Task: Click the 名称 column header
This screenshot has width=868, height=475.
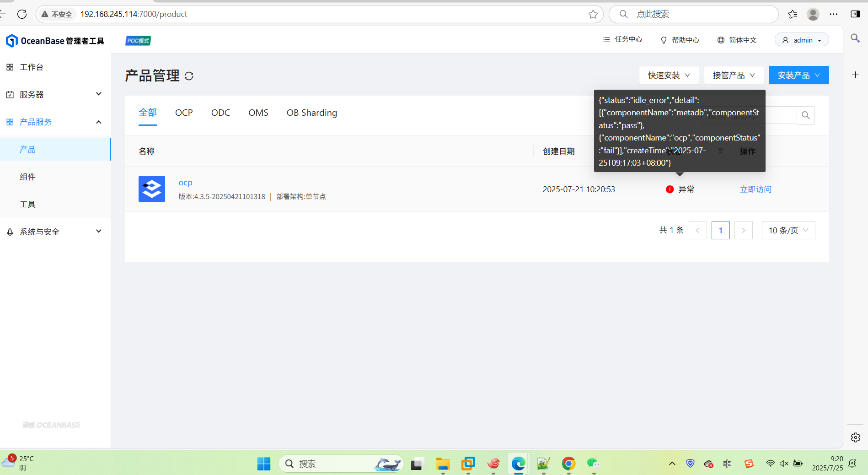Action: [x=146, y=151]
